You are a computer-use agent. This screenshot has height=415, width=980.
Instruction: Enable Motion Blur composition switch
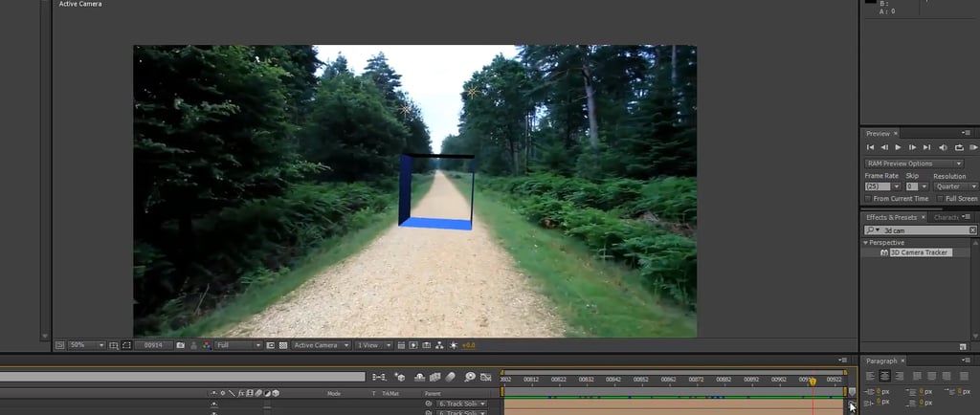coord(450,377)
